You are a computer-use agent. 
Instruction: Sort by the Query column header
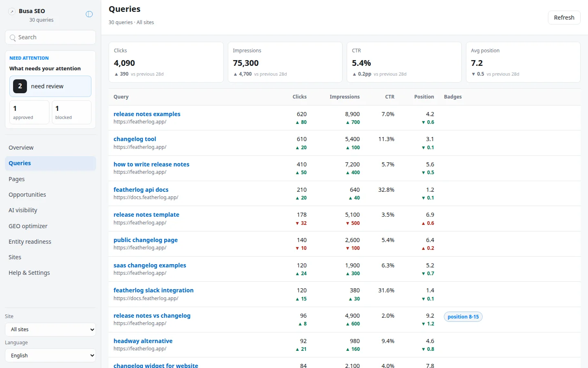(121, 97)
